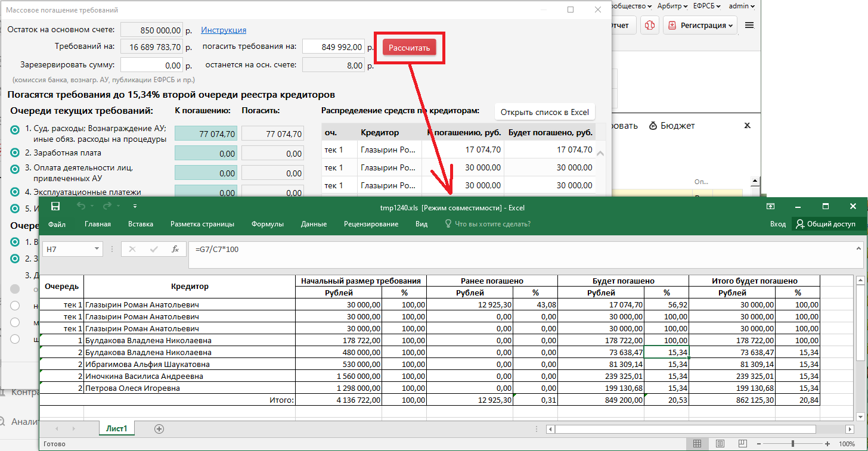Click the Зарезервировать сумму input field

(153, 66)
